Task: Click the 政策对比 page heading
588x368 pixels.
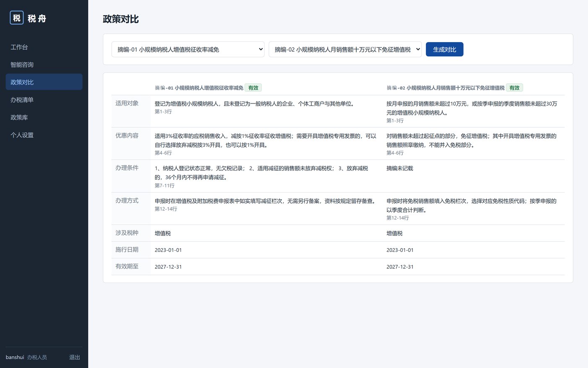Action: [x=121, y=19]
